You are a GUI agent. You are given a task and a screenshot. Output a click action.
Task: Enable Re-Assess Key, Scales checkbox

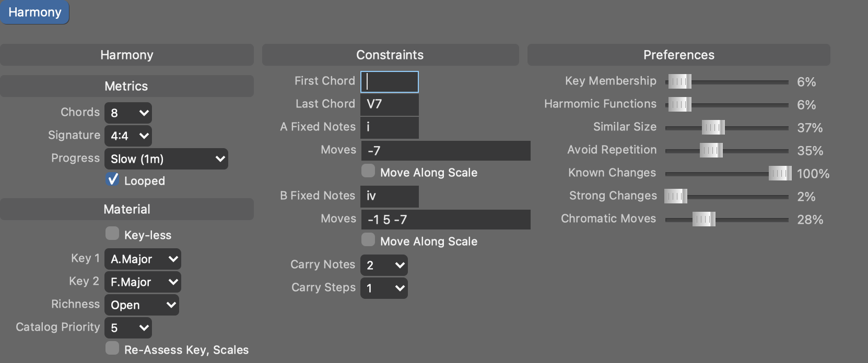point(112,348)
